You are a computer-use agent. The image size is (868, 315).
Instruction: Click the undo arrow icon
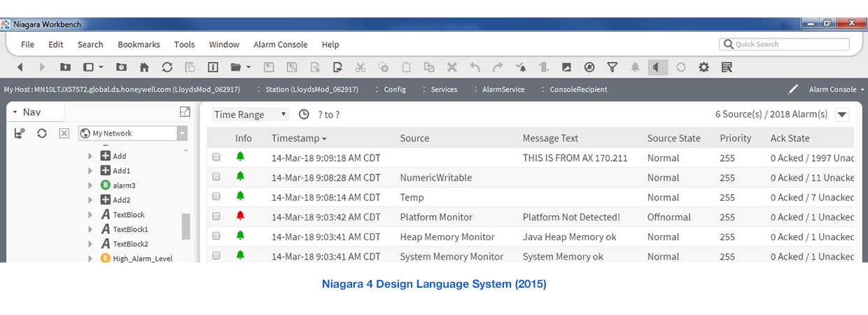(475, 67)
